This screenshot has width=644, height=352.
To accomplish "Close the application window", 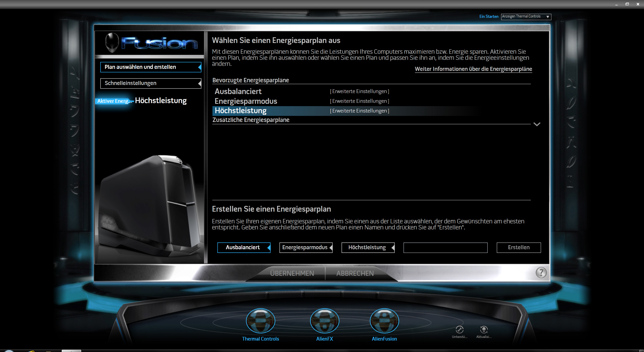I will point(638,4).
